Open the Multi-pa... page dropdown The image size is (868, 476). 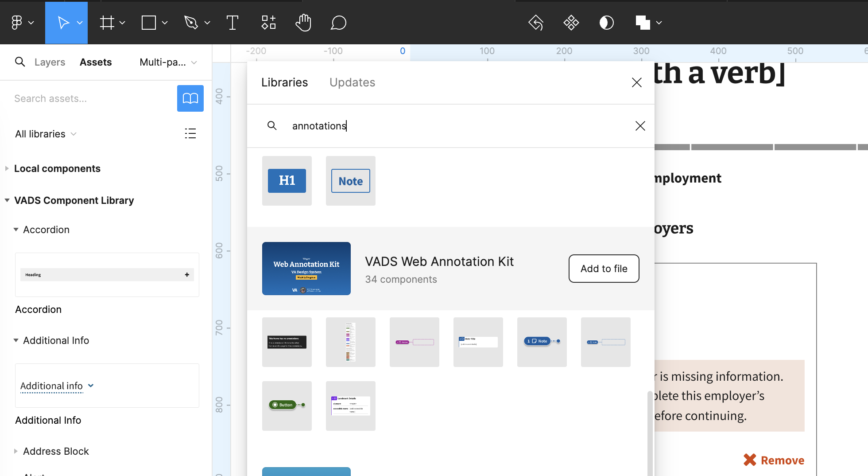tap(168, 62)
